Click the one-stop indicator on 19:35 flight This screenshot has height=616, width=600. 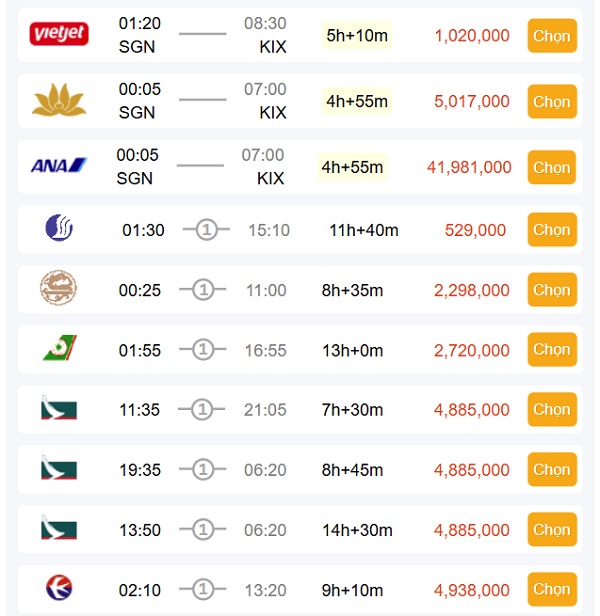(x=203, y=470)
